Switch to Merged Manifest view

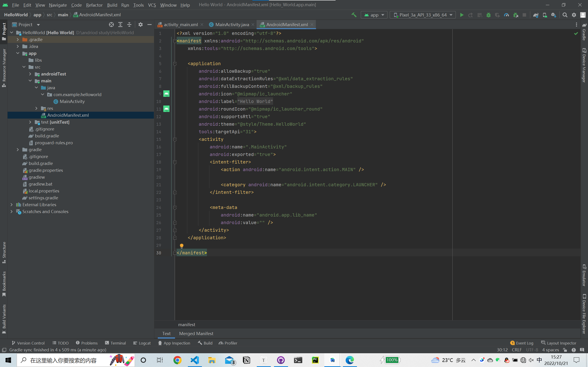196,334
